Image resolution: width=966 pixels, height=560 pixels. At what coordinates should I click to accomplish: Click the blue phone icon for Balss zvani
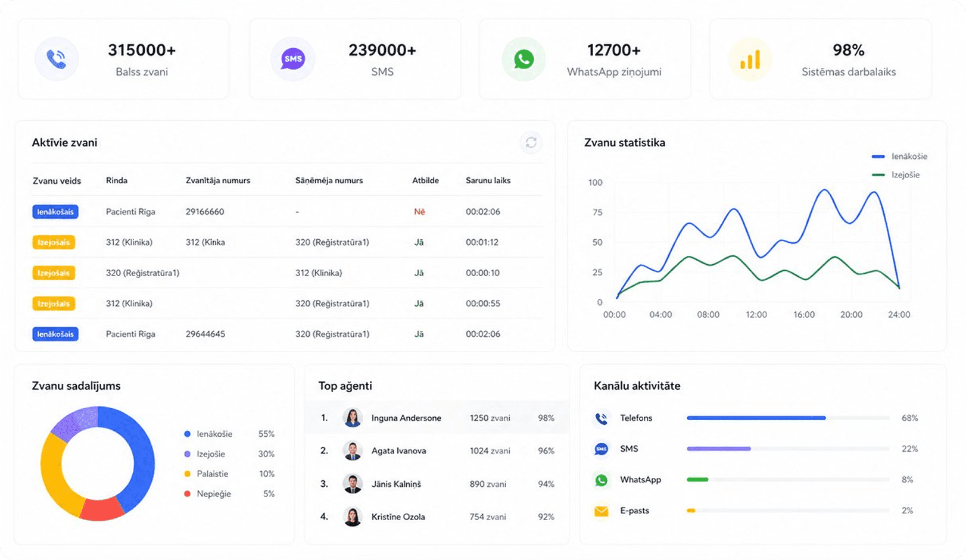pos(57,59)
